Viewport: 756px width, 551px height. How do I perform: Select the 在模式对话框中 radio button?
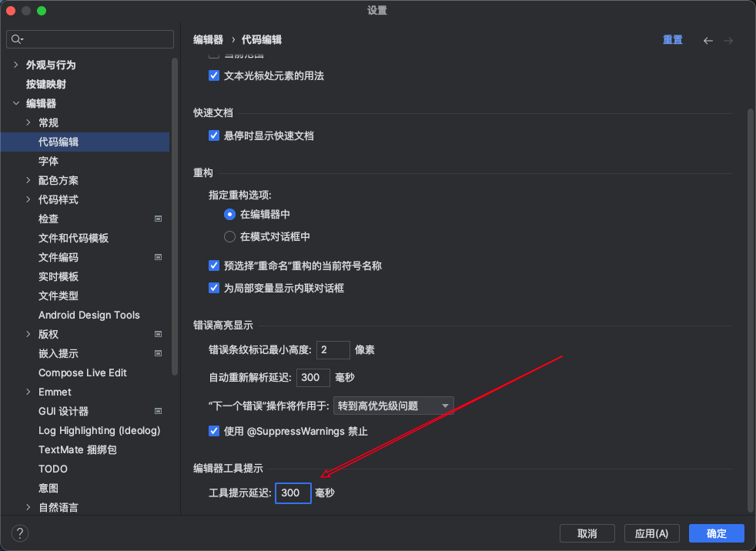coord(229,237)
